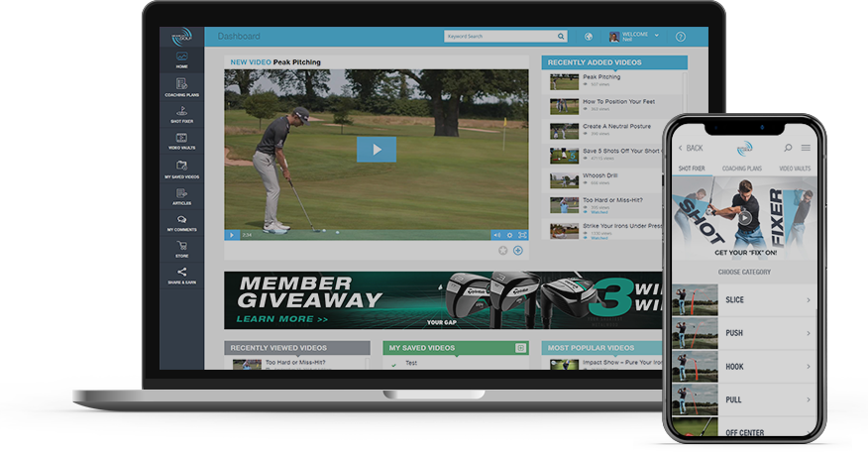Open the video settings gear icon
The height and width of the screenshot is (452, 868).
coord(510,235)
